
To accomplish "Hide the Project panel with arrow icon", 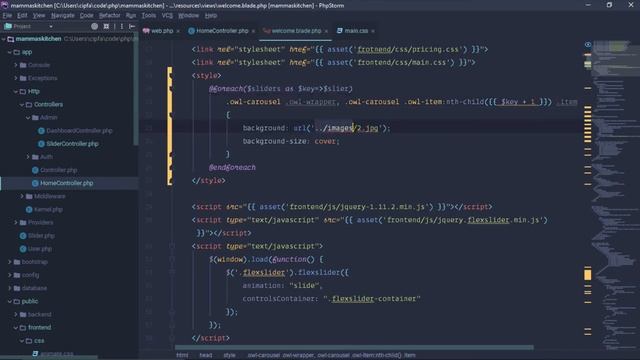I will tap(132, 26).
